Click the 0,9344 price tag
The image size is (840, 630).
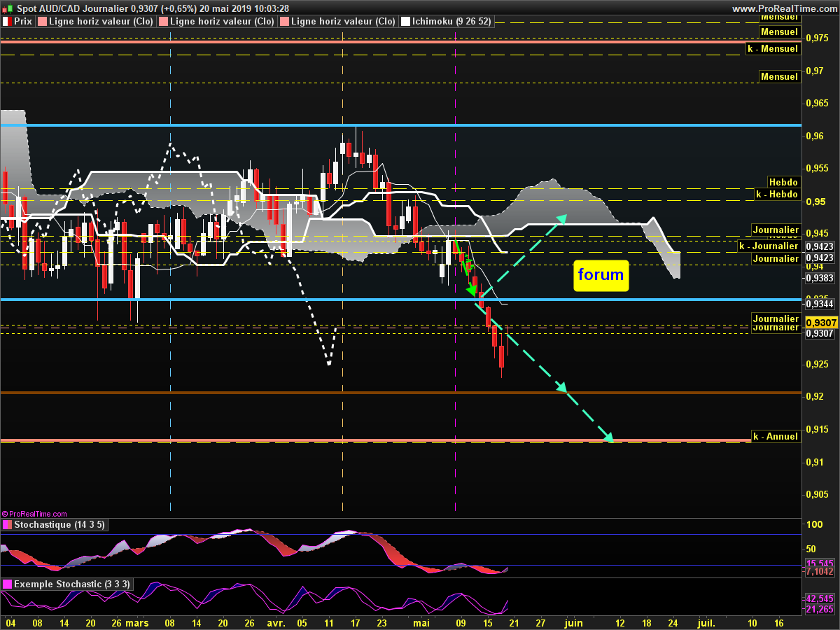tap(820, 304)
